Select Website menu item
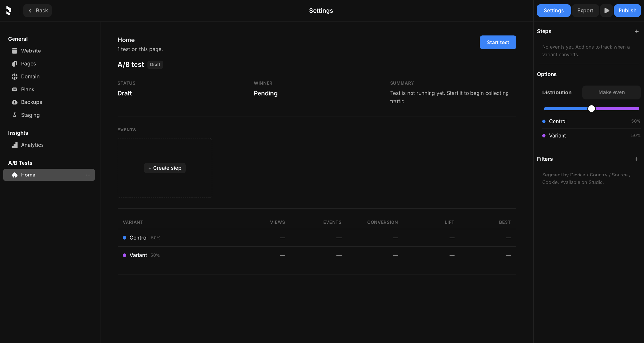 click(49, 51)
